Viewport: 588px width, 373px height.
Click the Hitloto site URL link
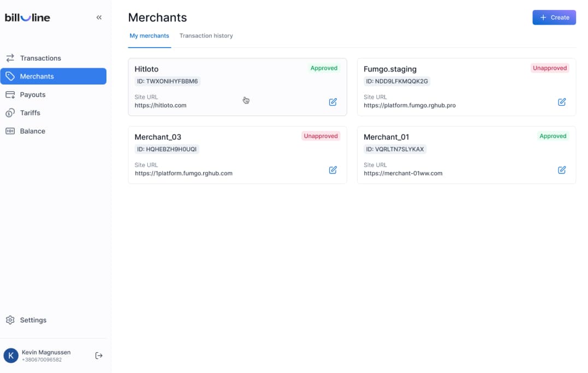click(161, 105)
